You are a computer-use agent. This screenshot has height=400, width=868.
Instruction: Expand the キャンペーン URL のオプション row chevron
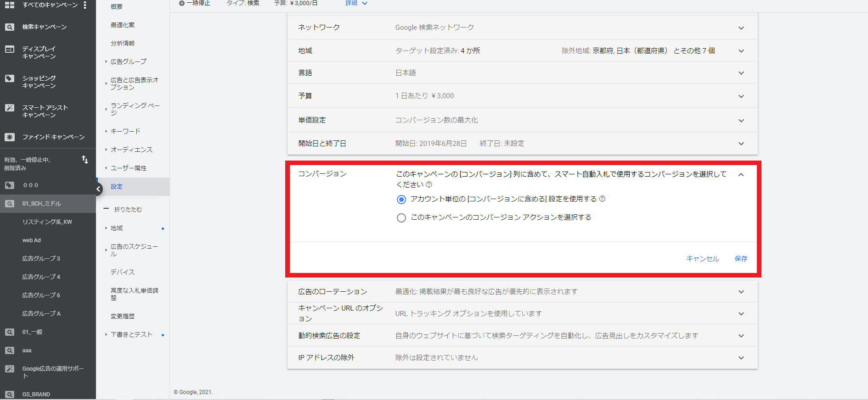(x=741, y=314)
